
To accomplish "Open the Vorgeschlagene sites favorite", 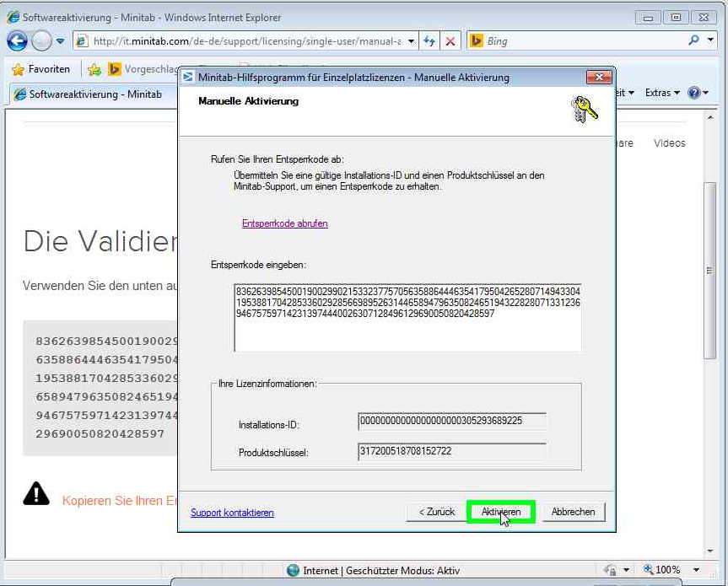I will tap(143, 69).
